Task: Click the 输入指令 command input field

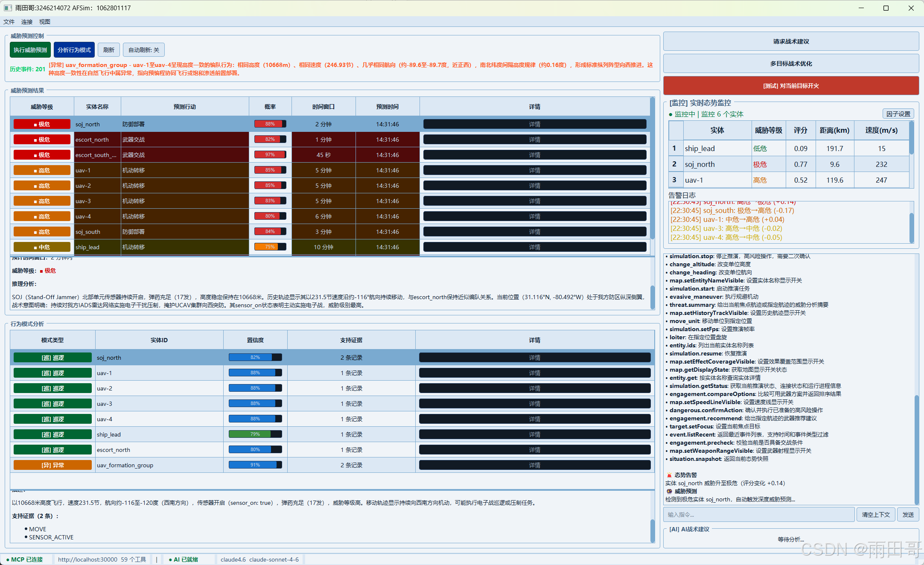Action: coord(759,515)
